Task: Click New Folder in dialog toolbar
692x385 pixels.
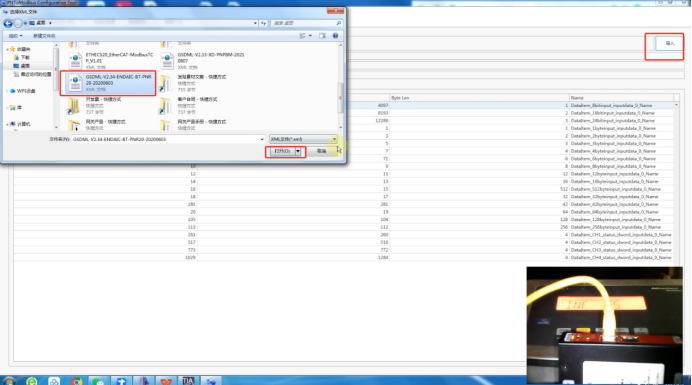Action: tap(44, 36)
